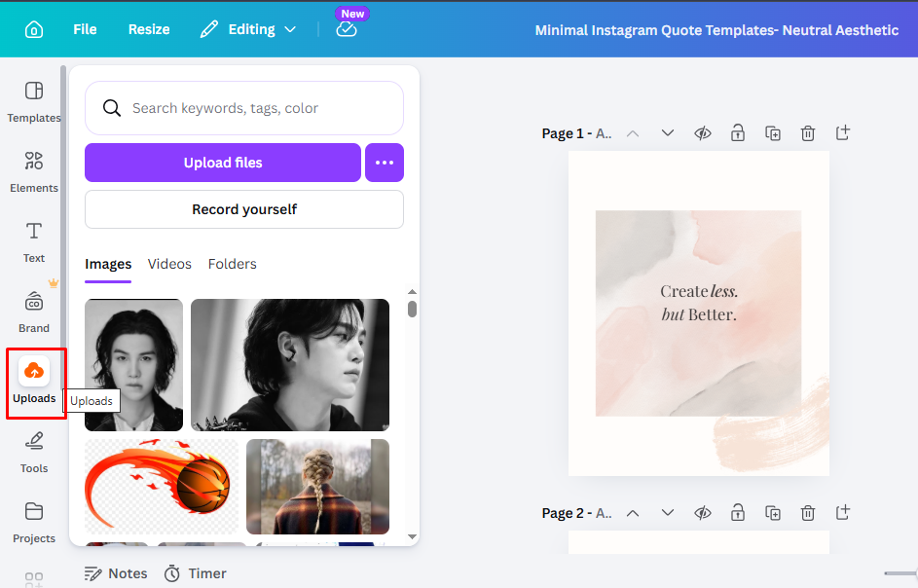Screen dimensions: 918x588
Task: Open the Projects sidebar panel
Action: pos(34,523)
